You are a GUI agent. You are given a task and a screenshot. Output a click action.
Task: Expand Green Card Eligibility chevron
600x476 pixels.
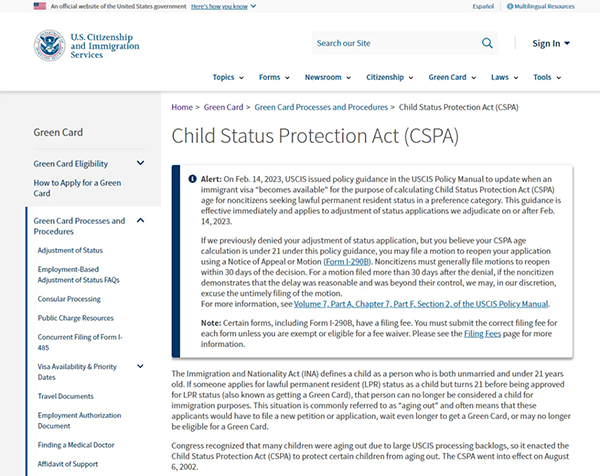pyautogui.click(x=140, y=163)
